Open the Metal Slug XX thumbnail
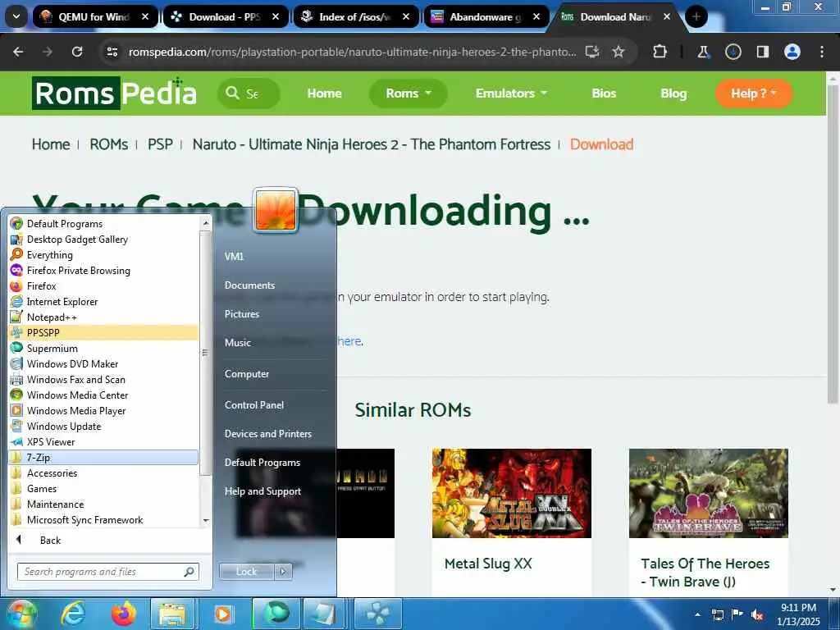 pyautogui.click(x=512, y=493)
